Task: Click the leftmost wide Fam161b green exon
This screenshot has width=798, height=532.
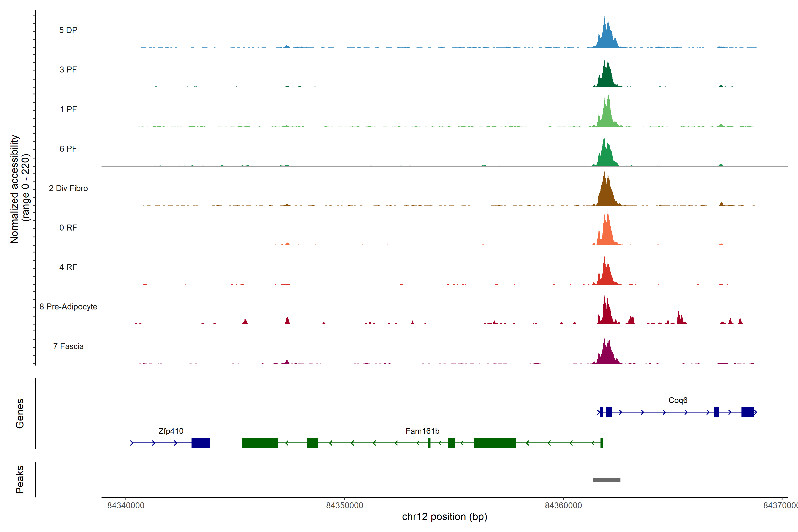Action: click(x=260, y=443)
